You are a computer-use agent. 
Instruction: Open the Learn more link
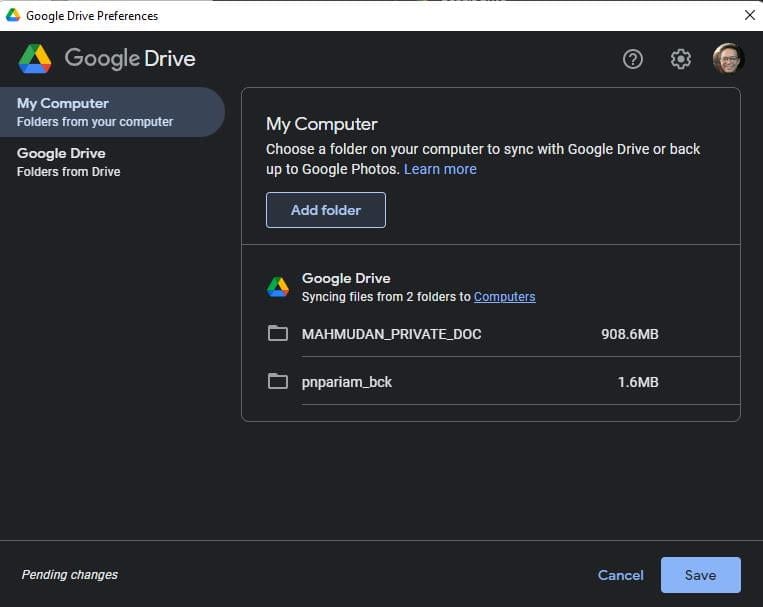[x=440, y=169]
